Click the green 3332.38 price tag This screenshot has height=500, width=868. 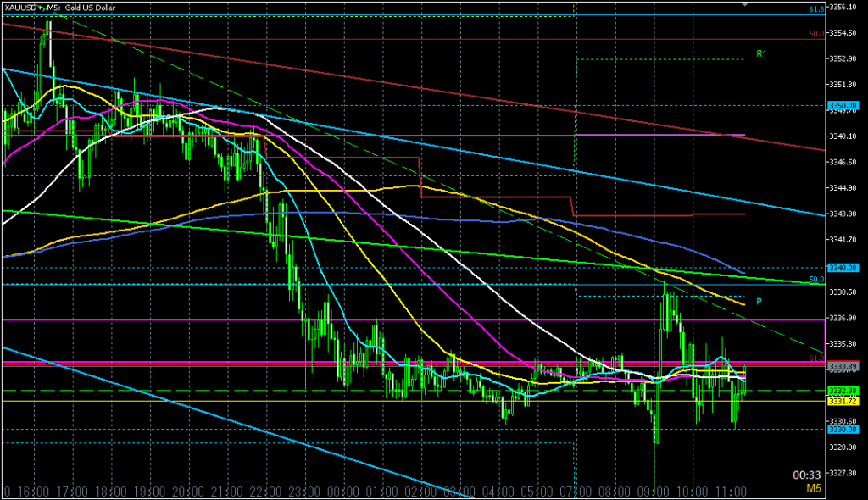tap(843, 391)
